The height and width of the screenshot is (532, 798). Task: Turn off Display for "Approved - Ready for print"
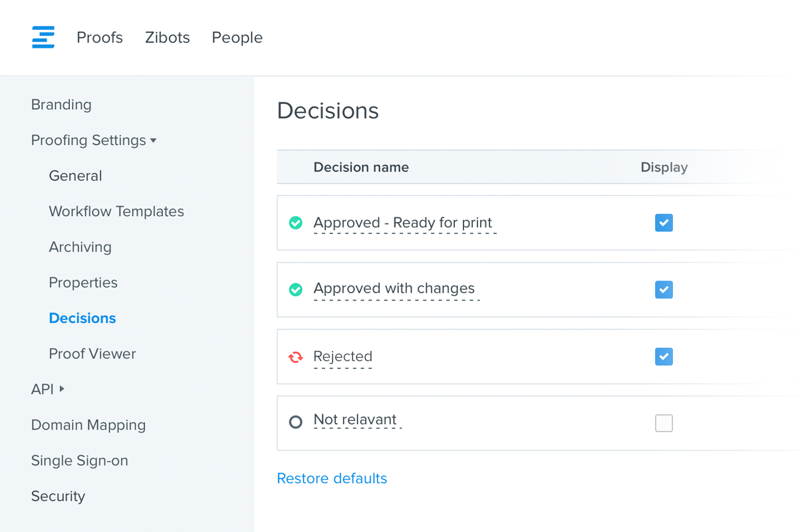(x=664, y=223)
